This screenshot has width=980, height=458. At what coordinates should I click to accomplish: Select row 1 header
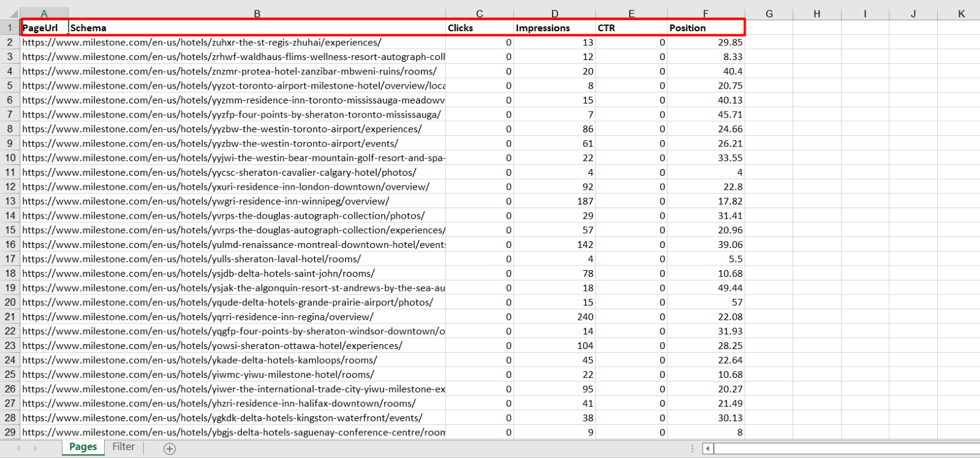(x=10, y=28)
